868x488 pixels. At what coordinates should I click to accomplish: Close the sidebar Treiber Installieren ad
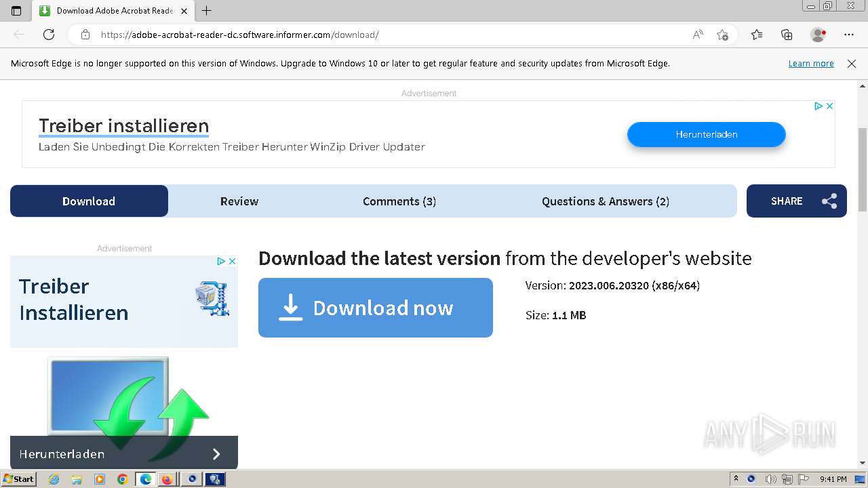pyautogui.click(x=232, y=261)
